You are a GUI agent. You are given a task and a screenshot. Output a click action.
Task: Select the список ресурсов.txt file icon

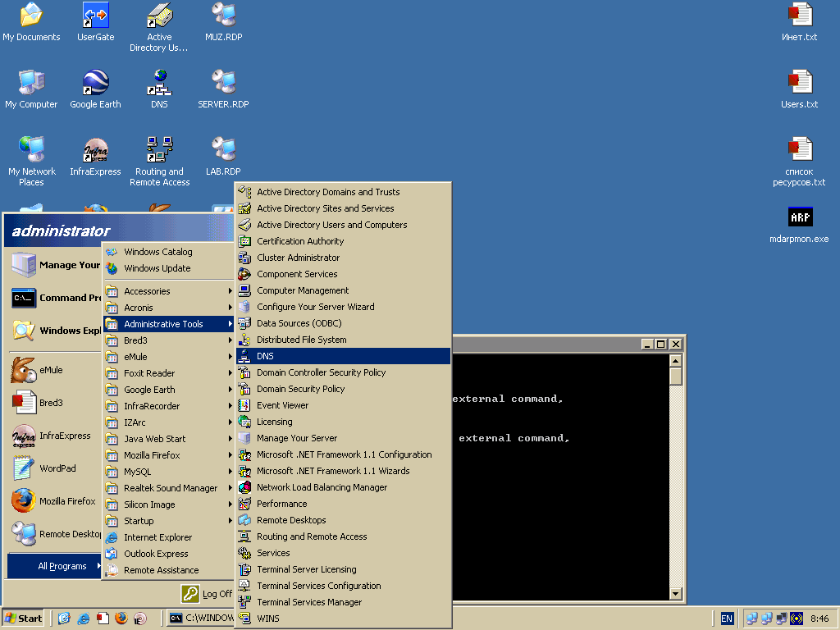799,162
